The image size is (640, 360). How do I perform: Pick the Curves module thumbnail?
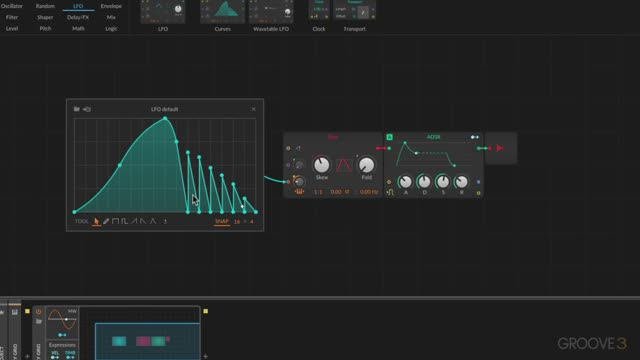pos(222,11)
